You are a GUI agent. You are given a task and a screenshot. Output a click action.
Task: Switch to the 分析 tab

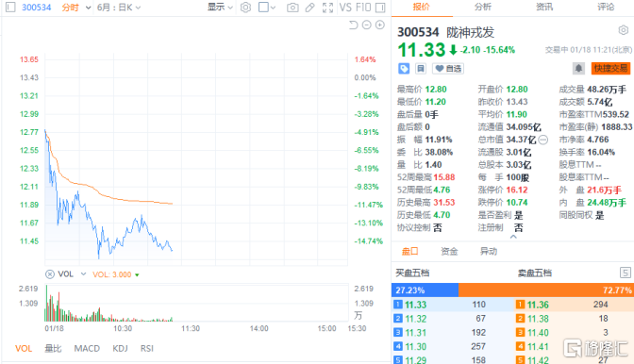pyautogui.click(x=483, y=7)
